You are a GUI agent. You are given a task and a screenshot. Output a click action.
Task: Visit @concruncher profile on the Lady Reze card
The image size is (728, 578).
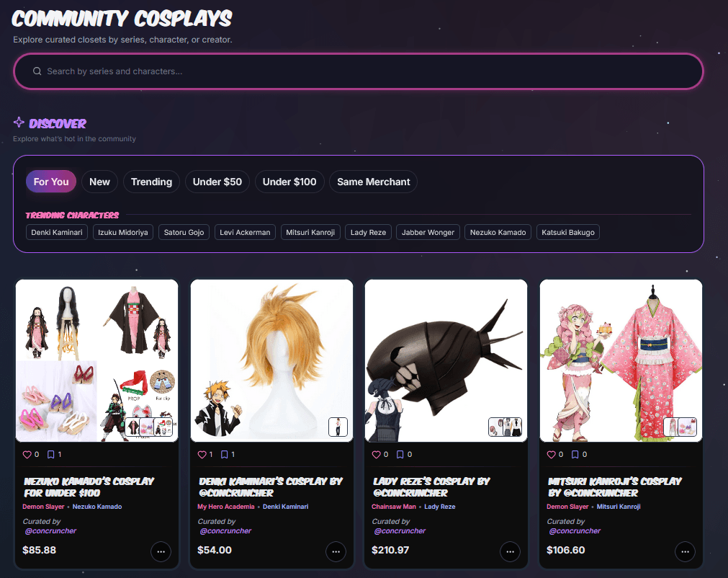click(x=400, y=530)
